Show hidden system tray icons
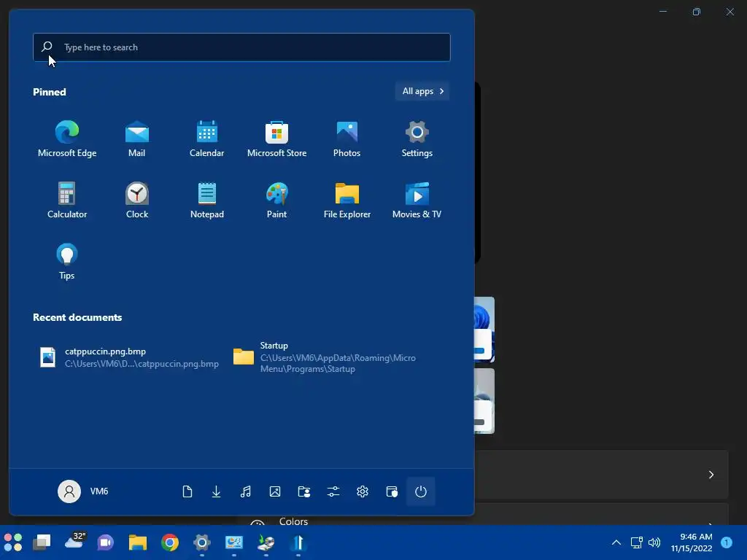Image resolution: width=747 pixels, height=560 pixels. (616, 542)
